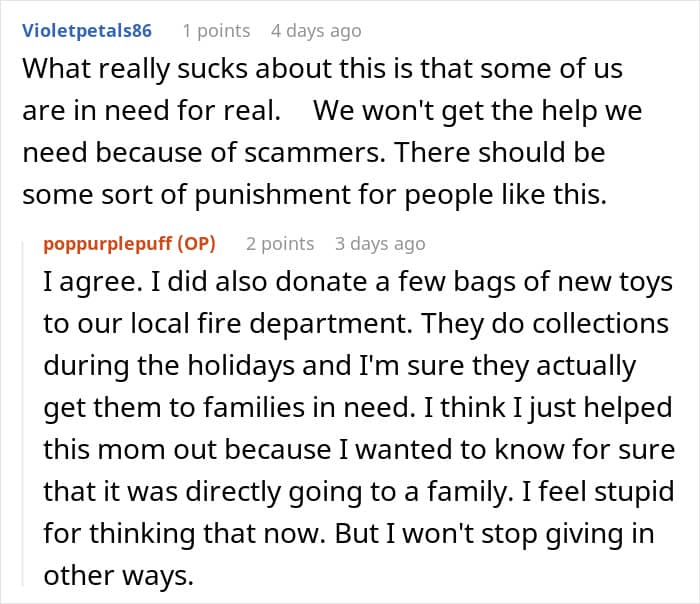700x604 pixels.
Task: Visit poppurplepuff's profile page
Action: [x=108, y=244]
